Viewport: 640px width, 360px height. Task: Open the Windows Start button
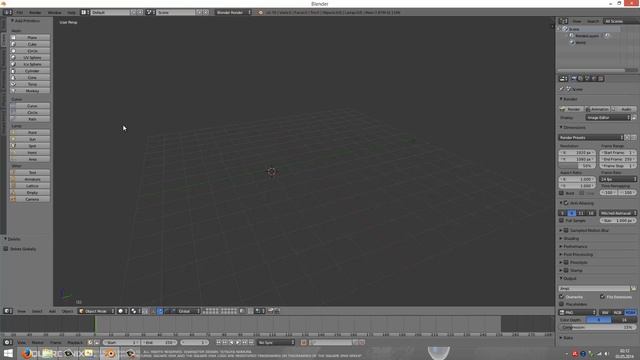pyautogui.click(x=8, y=353)
